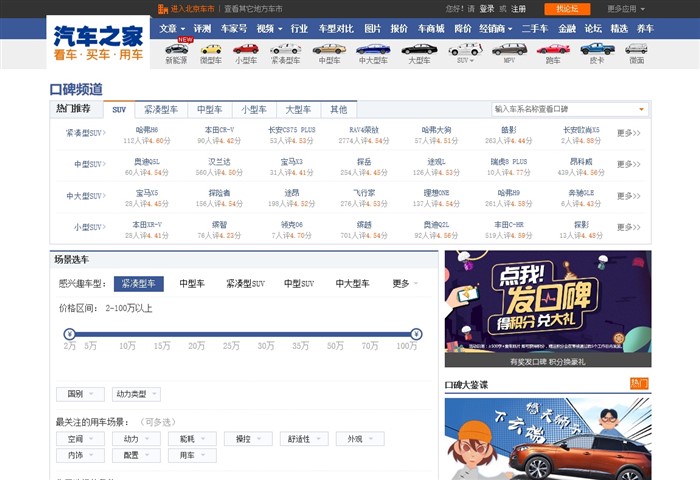
Task: Choose the red 小型车 car icon
Action: point(246,49)
